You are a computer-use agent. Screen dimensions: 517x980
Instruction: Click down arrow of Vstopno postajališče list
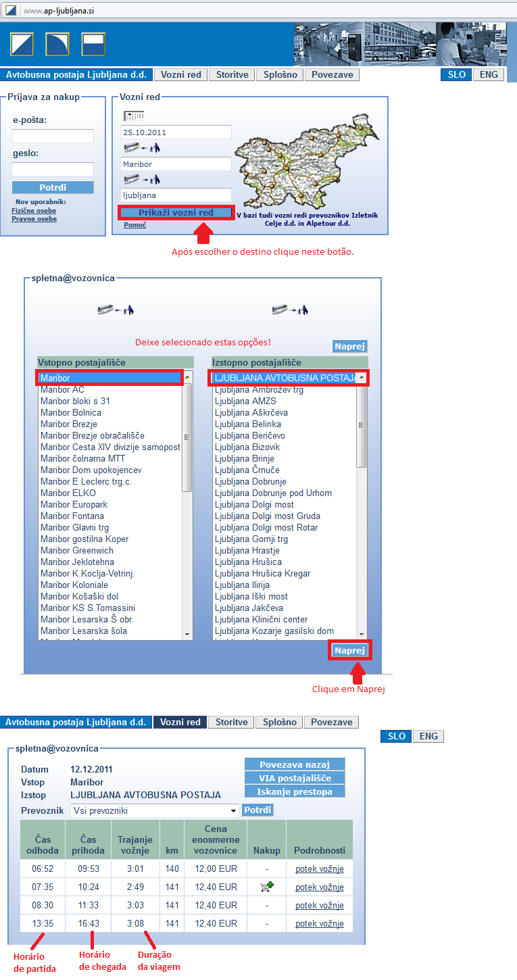(187, 634)
